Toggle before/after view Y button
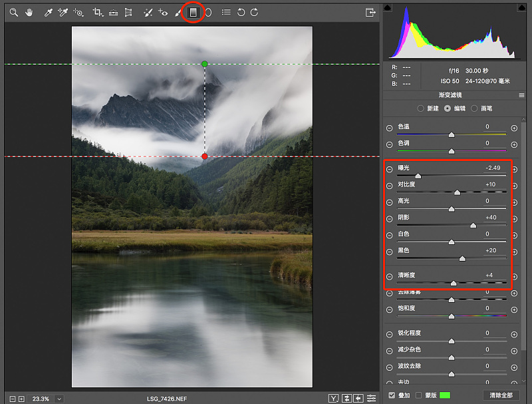The width and height of the screenshot is (532, 404). [x=334, y=399]
